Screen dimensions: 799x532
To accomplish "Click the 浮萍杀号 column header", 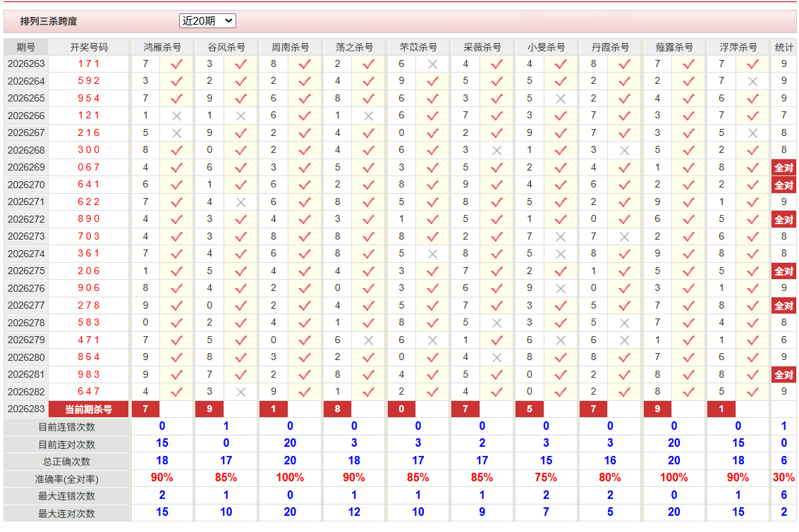I will tap(738, 47).
